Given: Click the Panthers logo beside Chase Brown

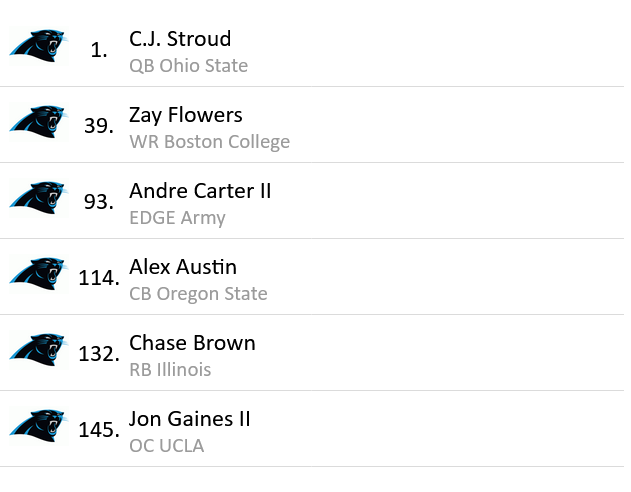Looking at the screenshot, I should [x=39, y=350].
